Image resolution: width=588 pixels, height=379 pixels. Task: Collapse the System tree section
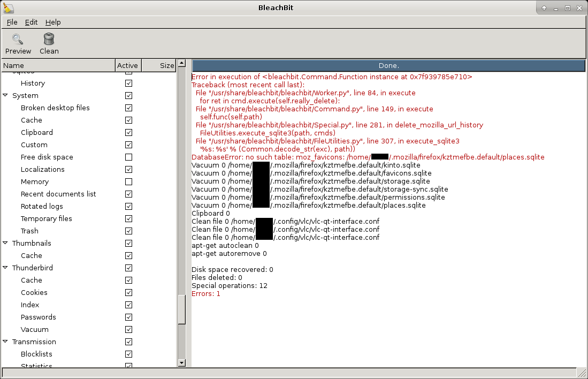[x=5, y=95]
